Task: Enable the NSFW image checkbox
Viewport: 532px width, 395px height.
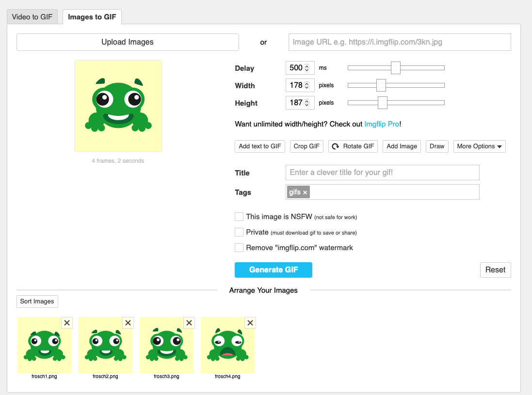Action: click(239, 217)
